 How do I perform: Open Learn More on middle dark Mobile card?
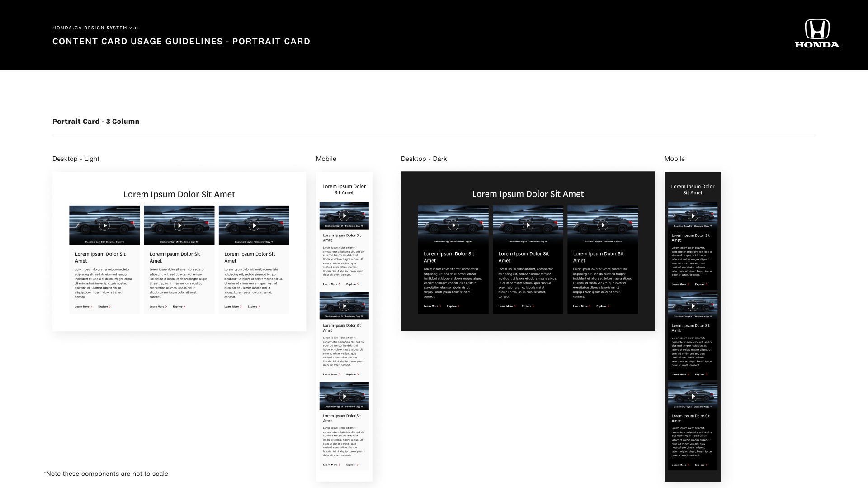(x=680, y=375)
